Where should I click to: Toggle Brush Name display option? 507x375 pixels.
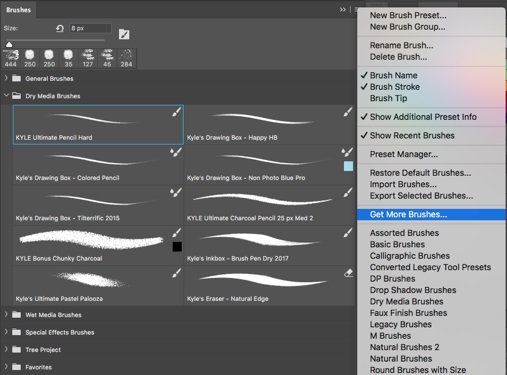393,75
